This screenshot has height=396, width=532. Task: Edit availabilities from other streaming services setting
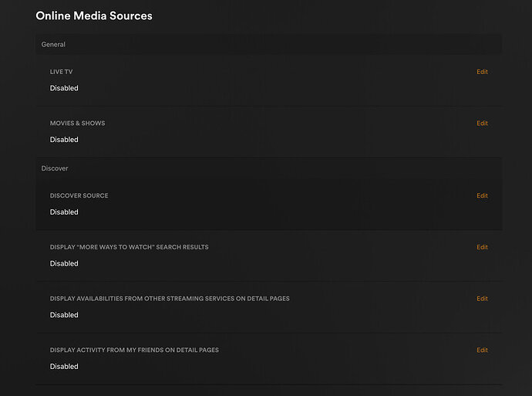[482, 299]
